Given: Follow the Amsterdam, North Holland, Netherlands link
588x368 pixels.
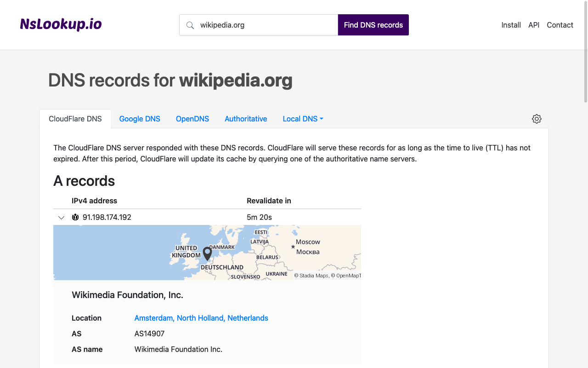Looking at the screenshot, I should 201,318.
